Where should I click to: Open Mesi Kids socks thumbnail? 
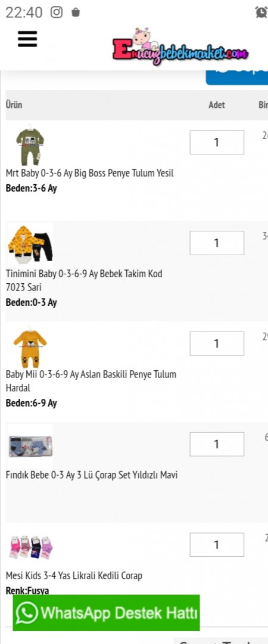tap(30, 547)
